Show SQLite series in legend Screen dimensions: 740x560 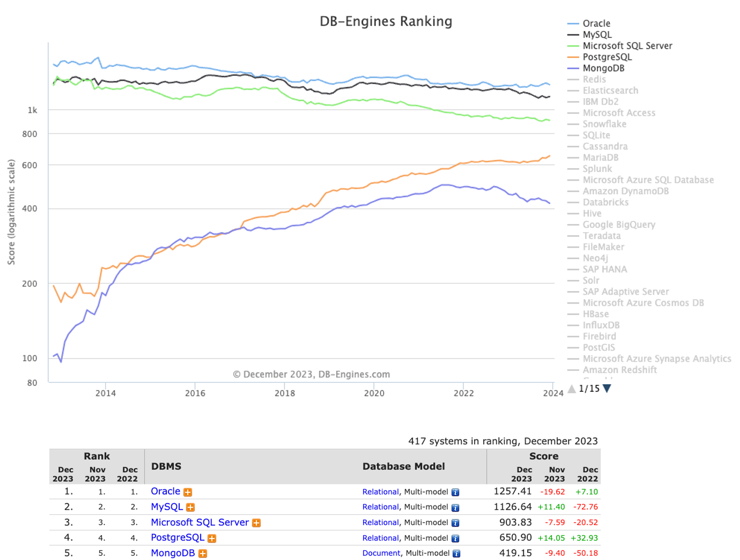tap(589, 135)
